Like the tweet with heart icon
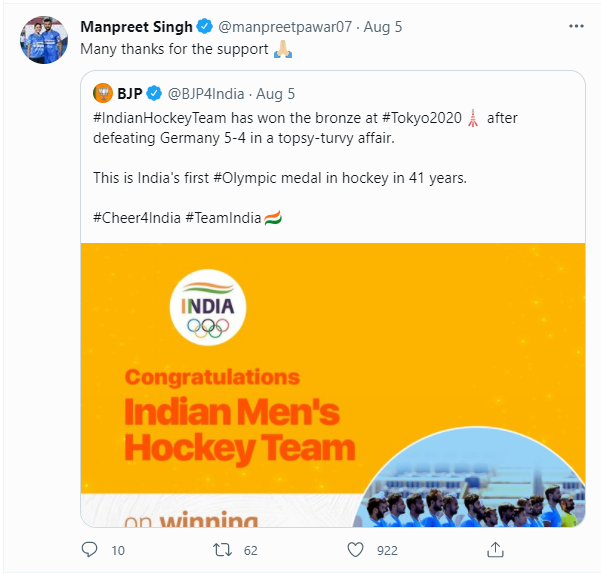 (x=354, y=549)
